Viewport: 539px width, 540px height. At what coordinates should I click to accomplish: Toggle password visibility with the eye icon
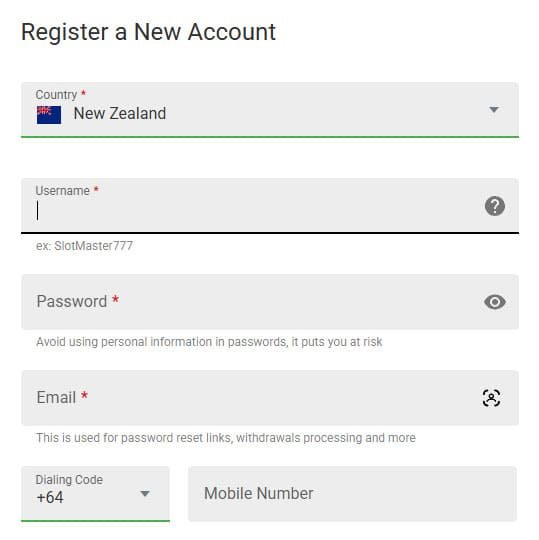[x=495, y=302]
